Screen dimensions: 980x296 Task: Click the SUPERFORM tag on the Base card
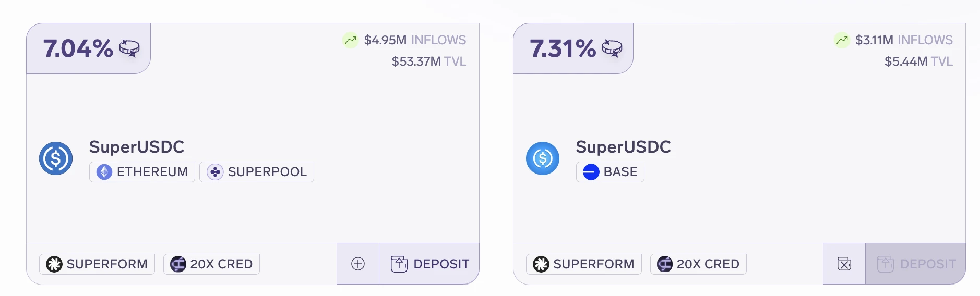(x=584, y=264)
